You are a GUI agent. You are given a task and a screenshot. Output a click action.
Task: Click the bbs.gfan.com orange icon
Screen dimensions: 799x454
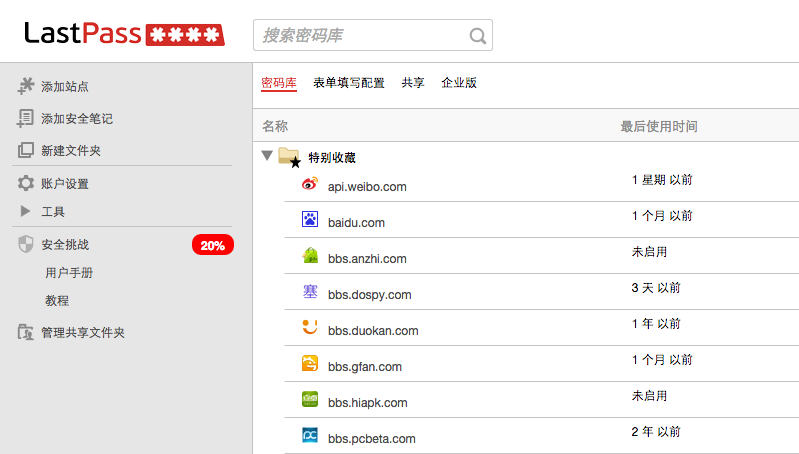(x=310, y=363)
